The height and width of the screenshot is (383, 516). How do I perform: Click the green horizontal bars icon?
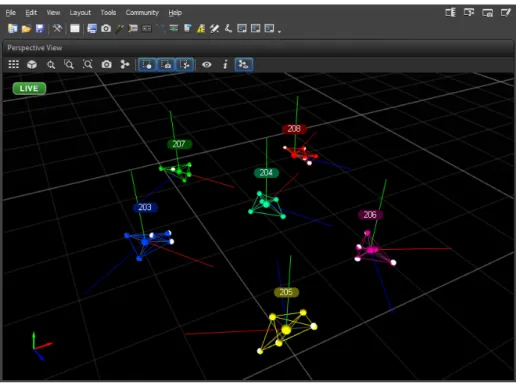coord(174,29)
